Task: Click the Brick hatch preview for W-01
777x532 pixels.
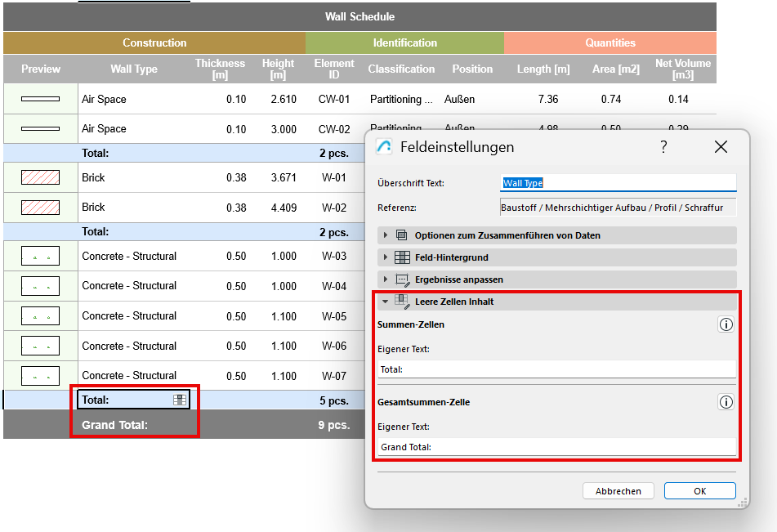Action: pyautogui.click(x=41, y=177)
